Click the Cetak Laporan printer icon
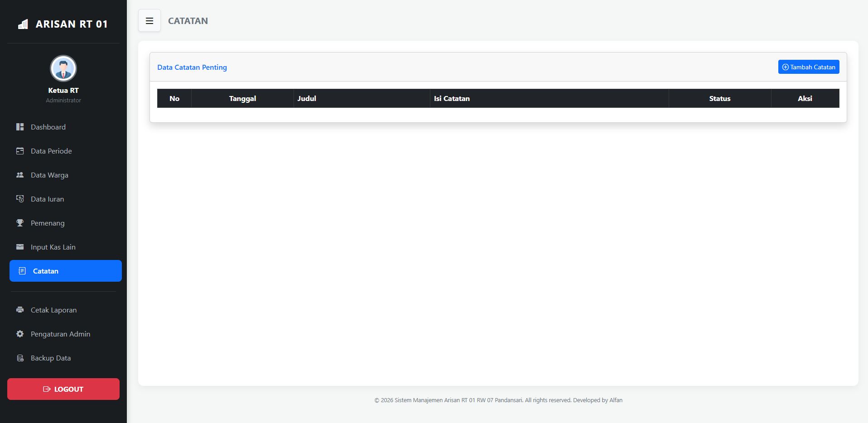This screenshot has width=868, height=423. [x=20, y=310]
